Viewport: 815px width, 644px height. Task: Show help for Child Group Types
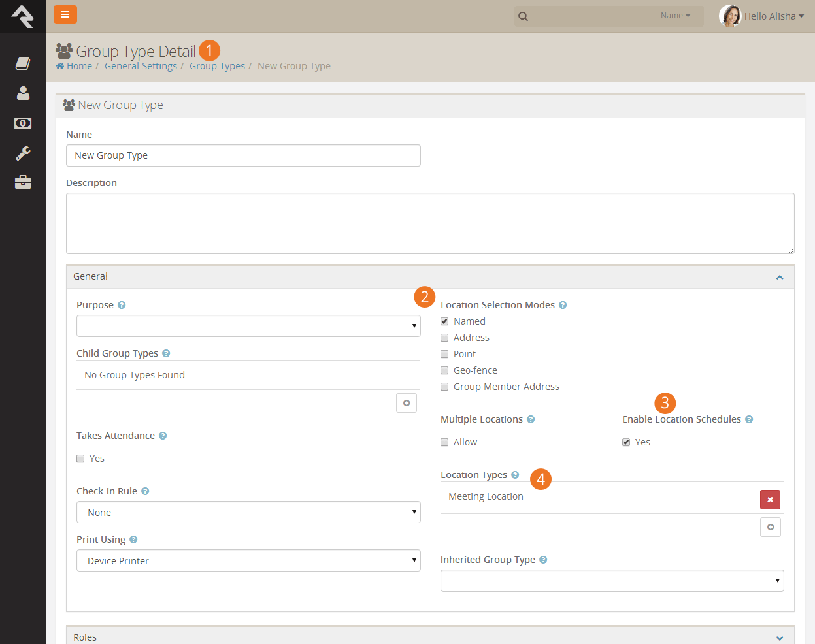pyautogui.click(x=166, y=353)
